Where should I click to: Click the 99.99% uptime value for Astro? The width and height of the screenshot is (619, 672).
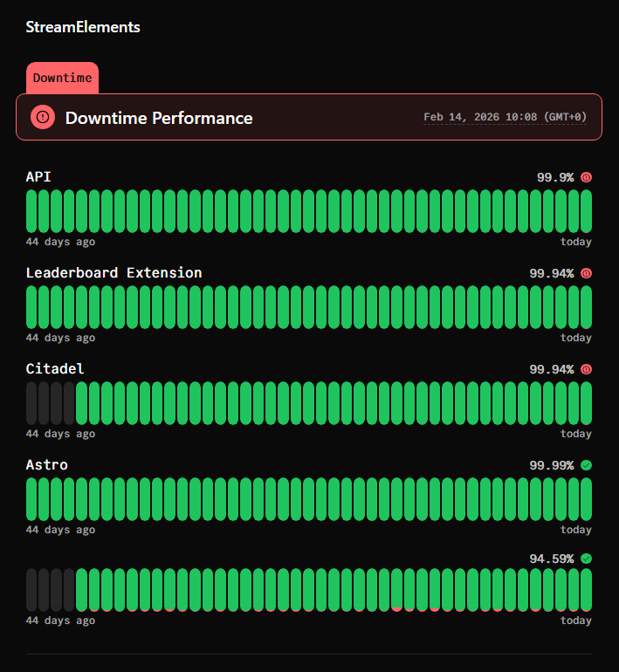[x=551, y=465]
